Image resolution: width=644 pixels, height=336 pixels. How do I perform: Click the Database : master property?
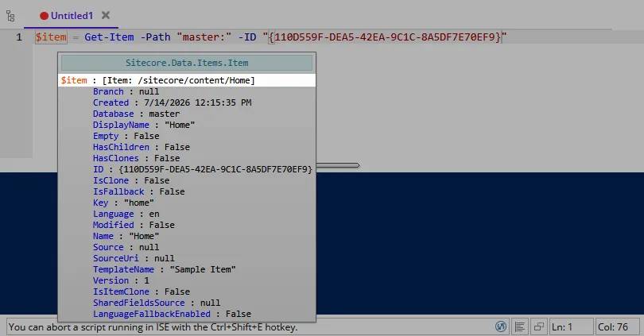(136, 114)
